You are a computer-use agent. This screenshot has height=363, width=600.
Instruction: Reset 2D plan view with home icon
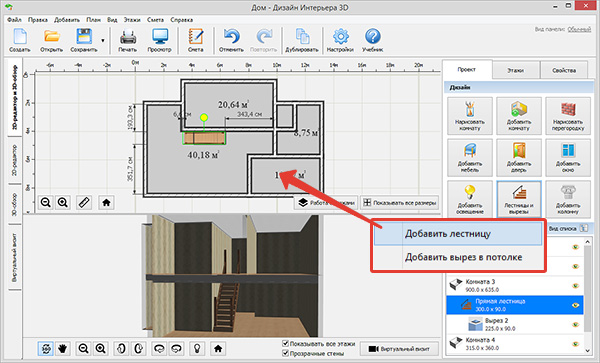(x=106, y=202)
